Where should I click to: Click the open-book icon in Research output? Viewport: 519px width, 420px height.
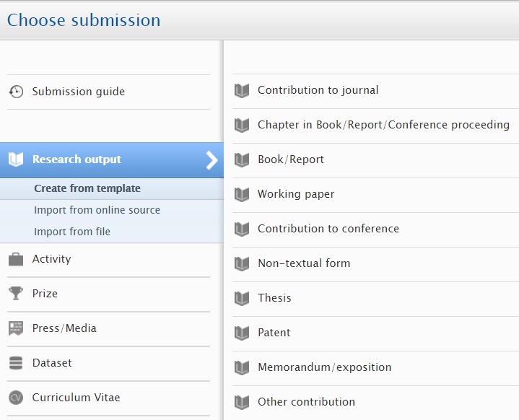pos(16,159)
